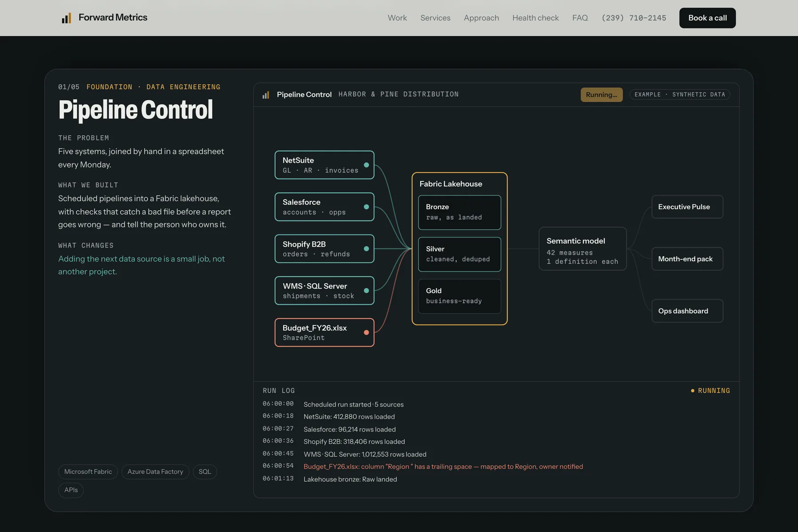Open the Health check nav link
This screenshot has height=532, width=798.
(x=536, y=18)
